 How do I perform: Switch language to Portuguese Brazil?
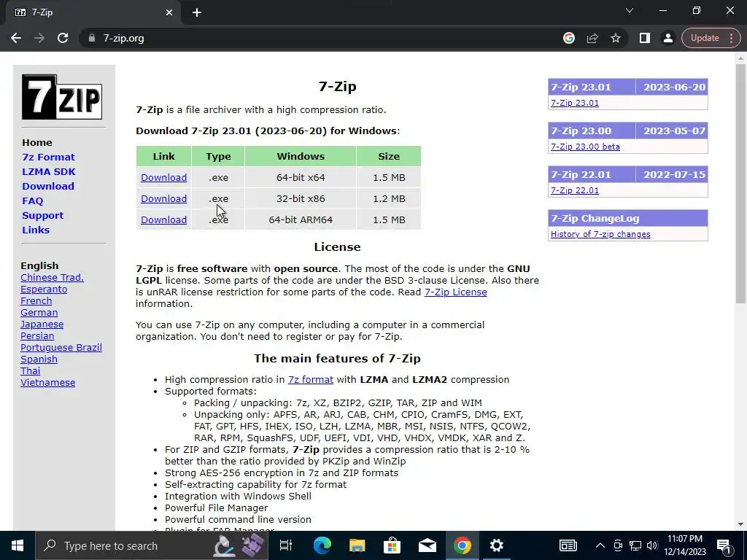(x=61, y=348)
